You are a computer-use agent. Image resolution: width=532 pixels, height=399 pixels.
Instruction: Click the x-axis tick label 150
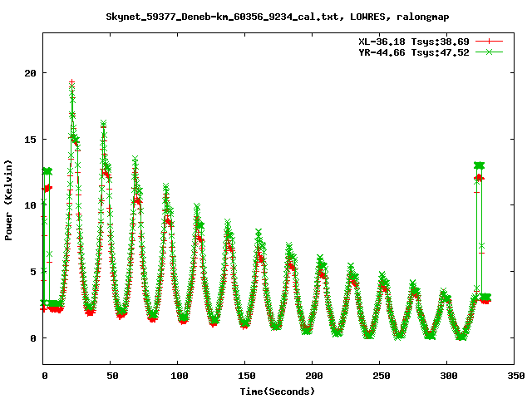click(247, 376)
